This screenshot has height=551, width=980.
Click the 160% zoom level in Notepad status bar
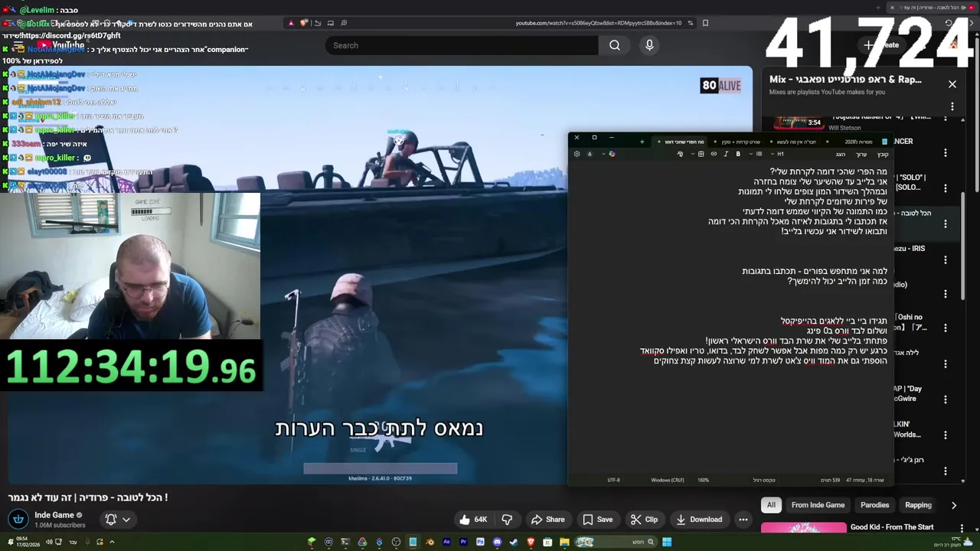click(x=703, y=480)
